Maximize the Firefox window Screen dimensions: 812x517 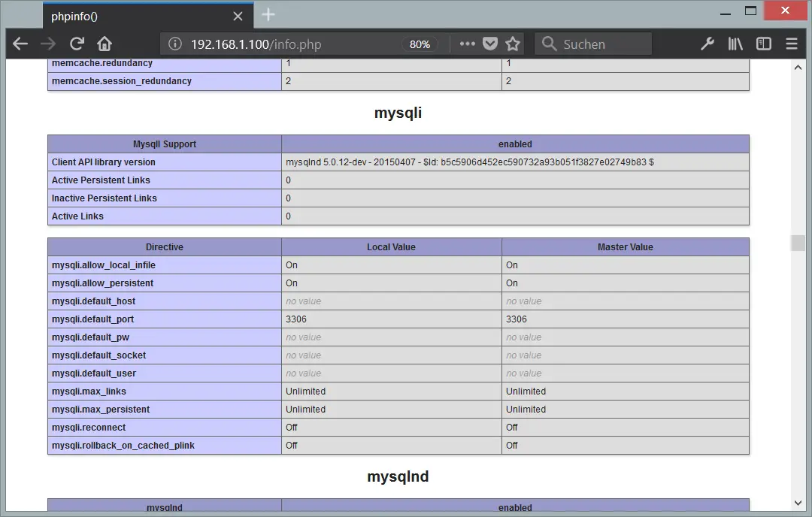coord(750,11)
